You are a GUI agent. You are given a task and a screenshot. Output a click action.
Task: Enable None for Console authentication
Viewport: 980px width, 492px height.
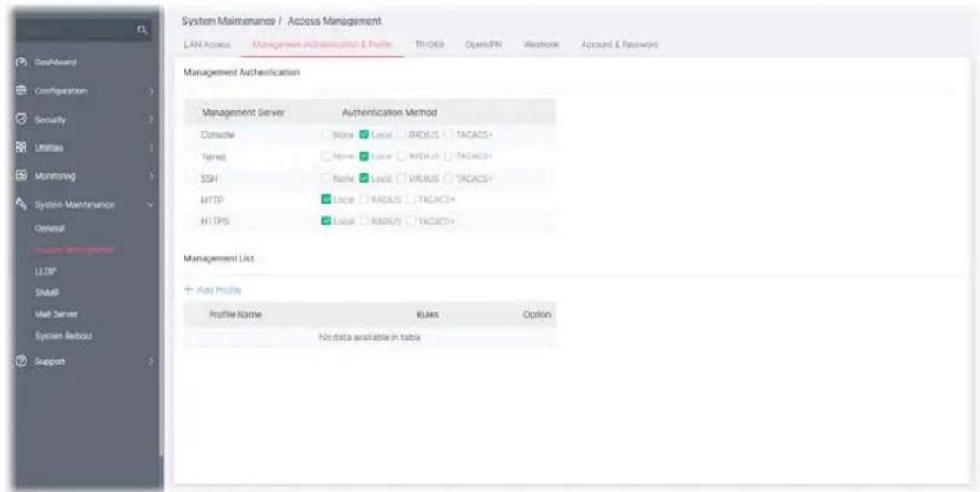click(326, 134)
